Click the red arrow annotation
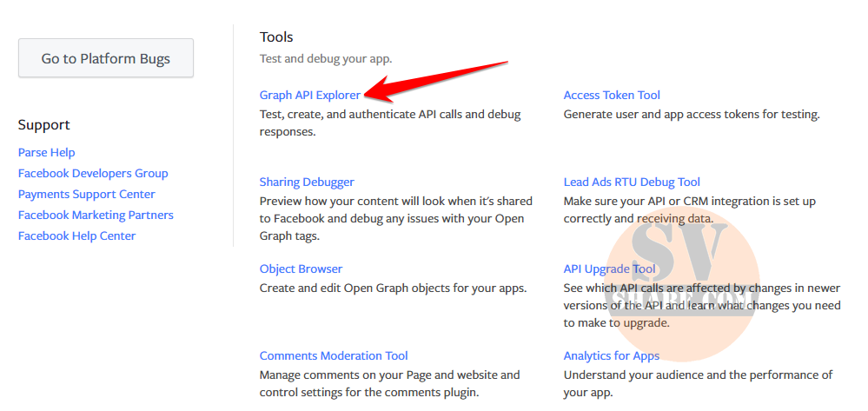Screen dimensions: 868x411 (x=434, y=79)
